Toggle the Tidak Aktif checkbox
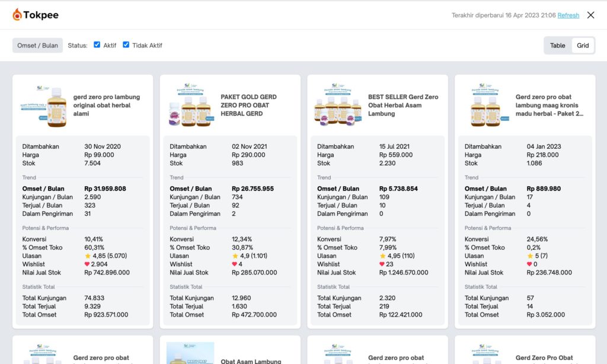The image size is (607, 364). click(126, 45)
